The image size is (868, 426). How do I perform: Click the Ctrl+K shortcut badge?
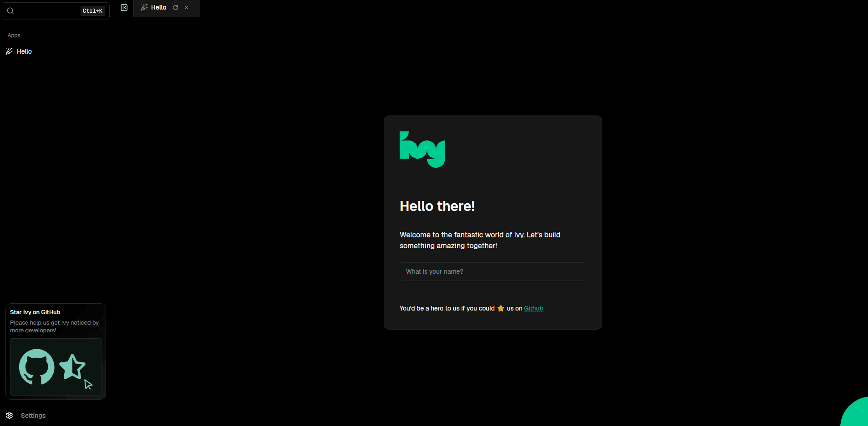click(92, 11)
